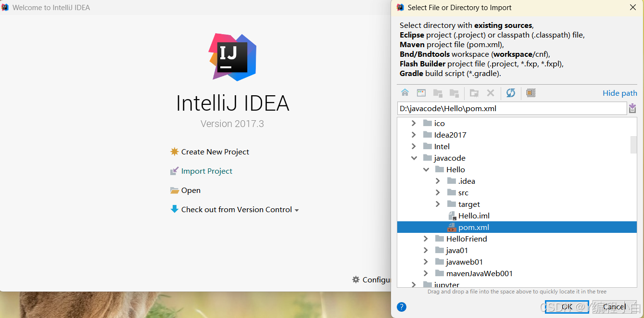This screenshot has height=318, width=644.
Task: Collapse the Hello project folder
Action: (426, 169)
